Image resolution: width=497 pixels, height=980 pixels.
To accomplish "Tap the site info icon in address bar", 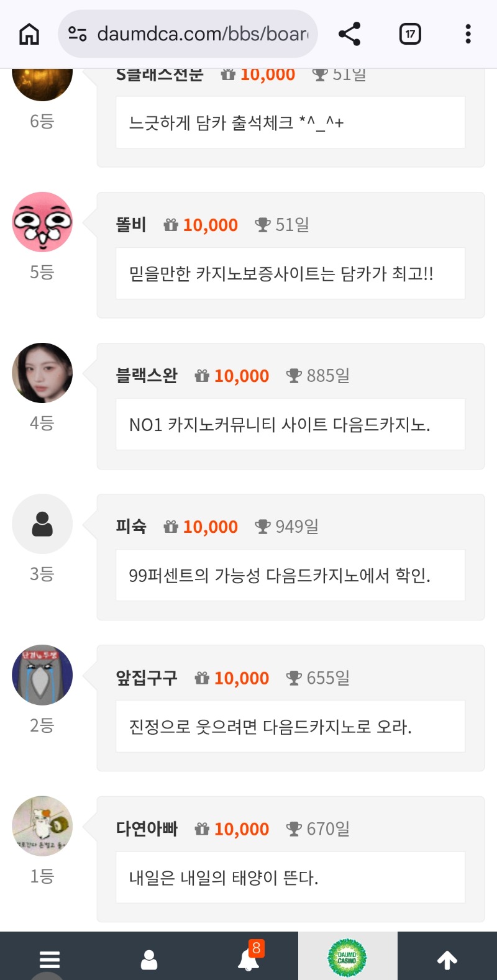I will [78, 34].
